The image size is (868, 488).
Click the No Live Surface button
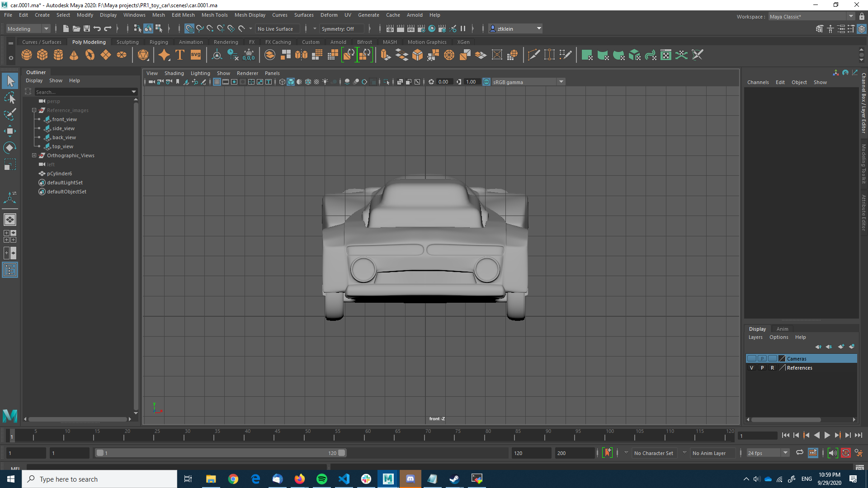[275, 28]
